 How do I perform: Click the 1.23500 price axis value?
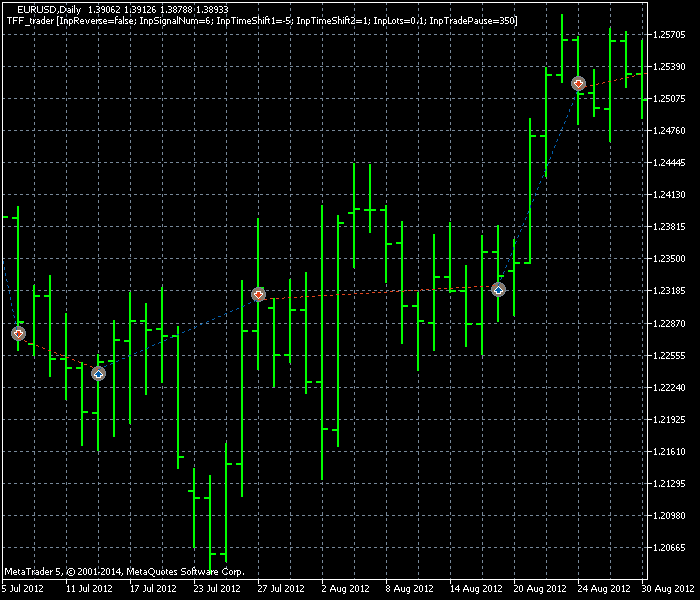[669, 259]
